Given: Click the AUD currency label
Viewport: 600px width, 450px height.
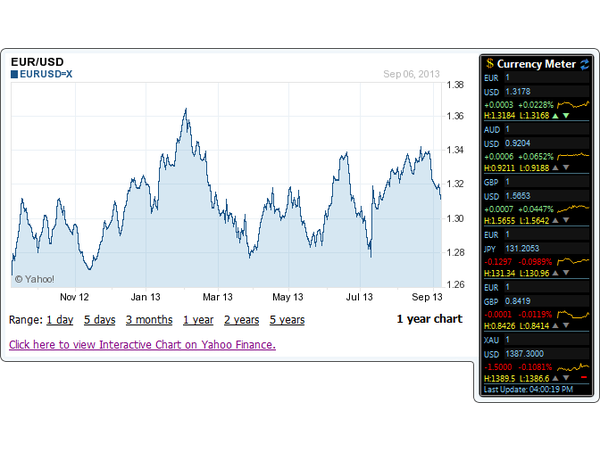Looking at the screenshot, I should click(x=492, y=130).
